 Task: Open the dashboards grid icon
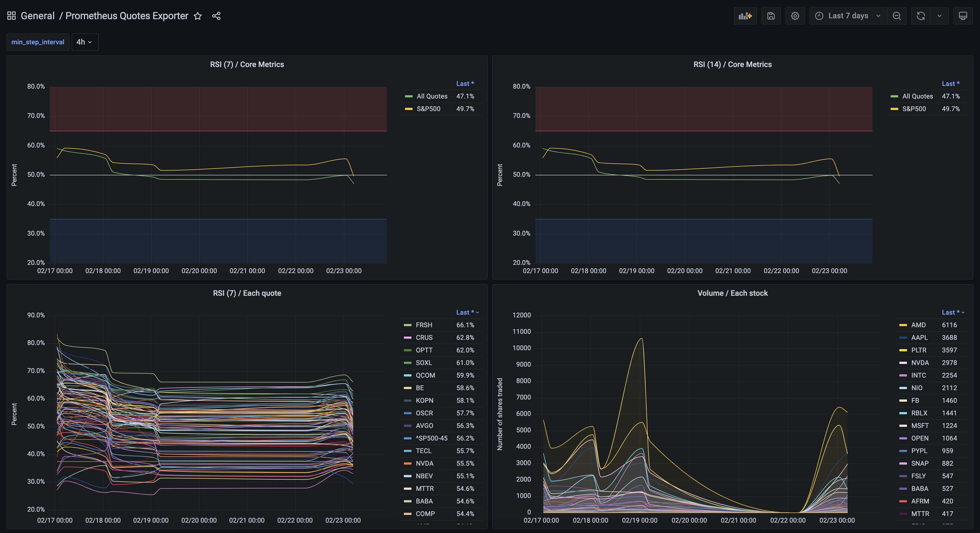[11, 16]
